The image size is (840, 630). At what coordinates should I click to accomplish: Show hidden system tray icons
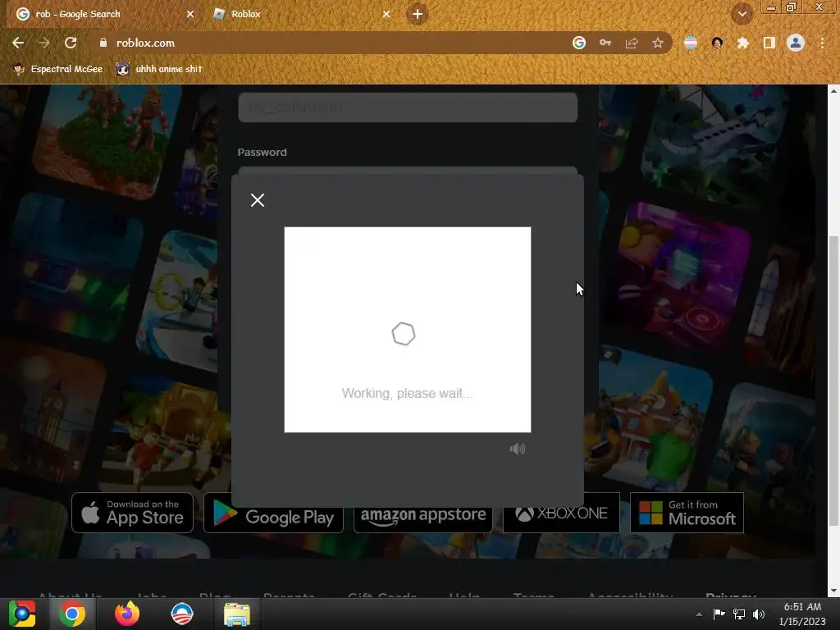pyautogui.click(x=699, y=614)
